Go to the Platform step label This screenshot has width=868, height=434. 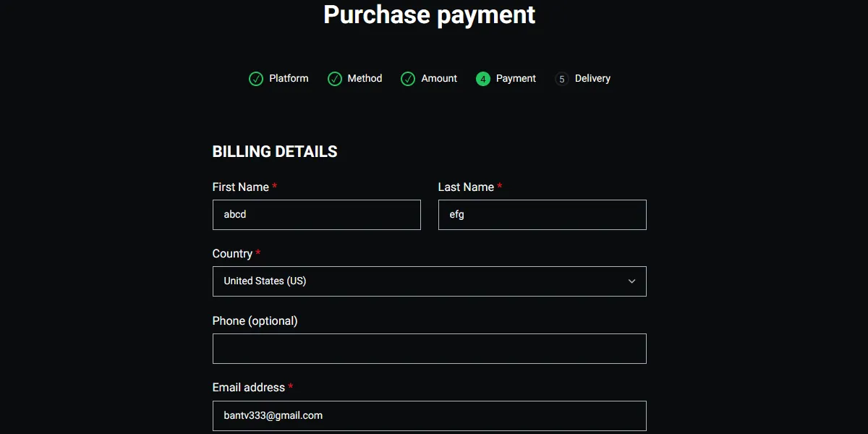click(x=289, y=78)
